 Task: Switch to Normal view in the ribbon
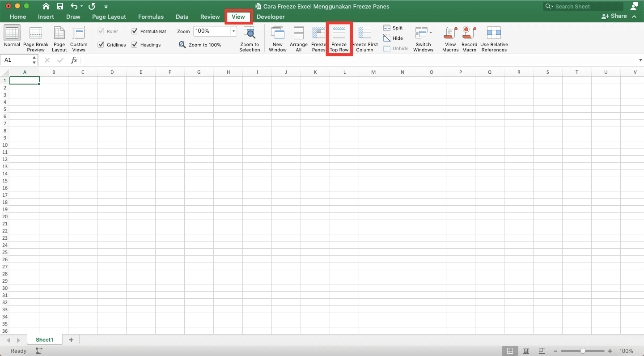[x=12, y=37]
